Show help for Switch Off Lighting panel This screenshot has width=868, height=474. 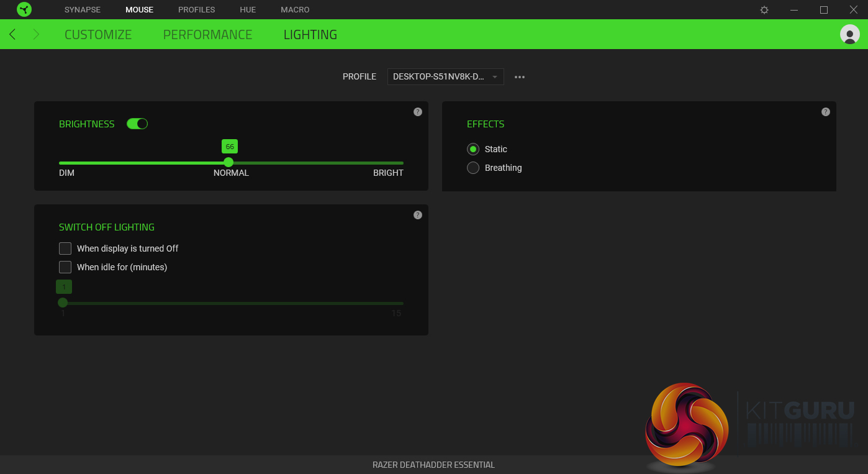[x=418, y=215]
